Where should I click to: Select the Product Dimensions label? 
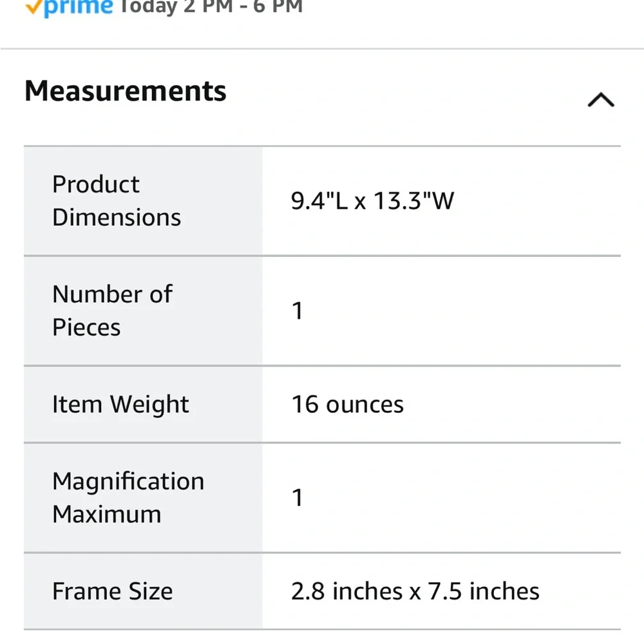pyautogui.click(x=117, y=201)
